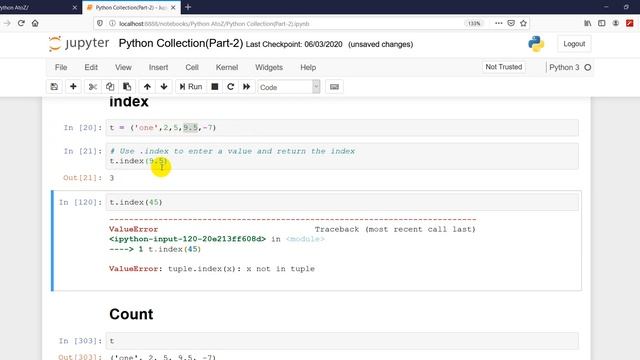
Task: Run the selected cell
Action: pos(191,87)
